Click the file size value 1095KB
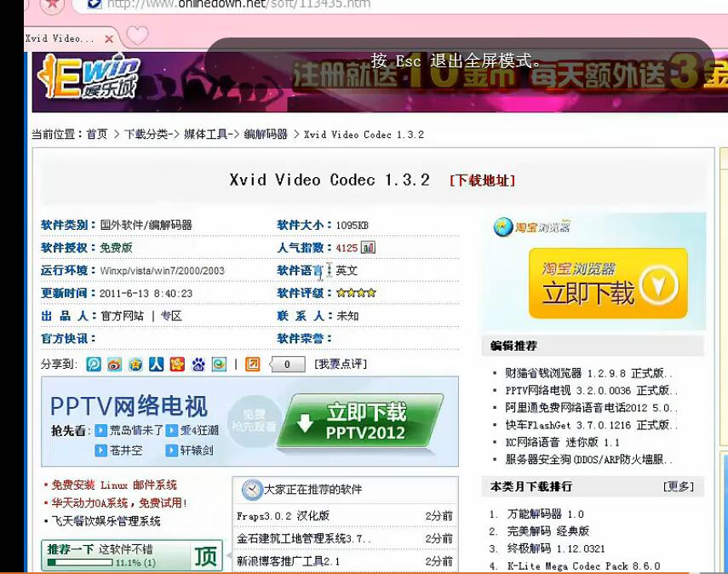 pyautogui.click(x=352, y=226)
